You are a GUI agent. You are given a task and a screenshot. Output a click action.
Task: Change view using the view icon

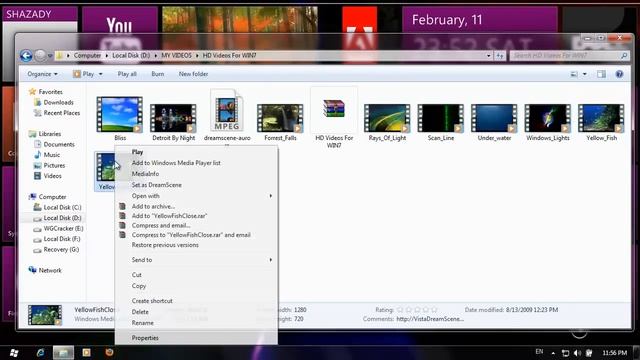(x=574, y=74)
